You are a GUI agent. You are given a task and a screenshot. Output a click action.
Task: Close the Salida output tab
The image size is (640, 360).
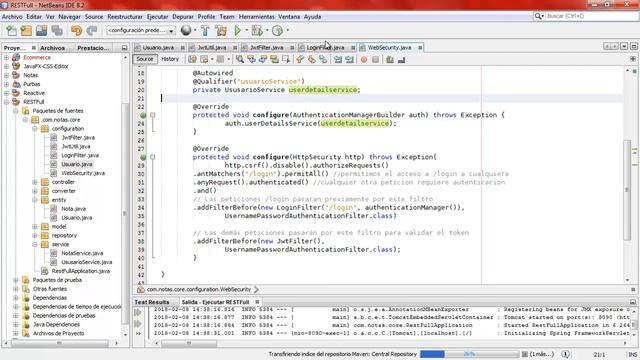257,302
